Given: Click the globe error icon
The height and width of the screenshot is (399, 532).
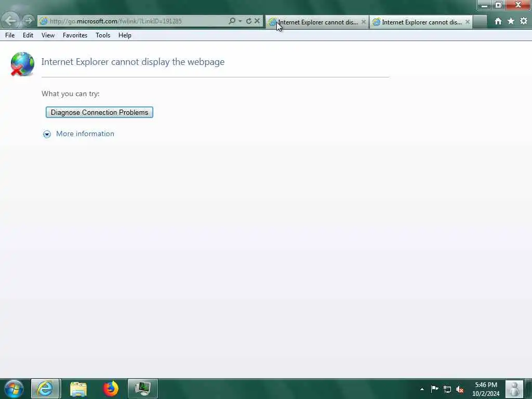Looking at the screenshot, I should point(22,64).
